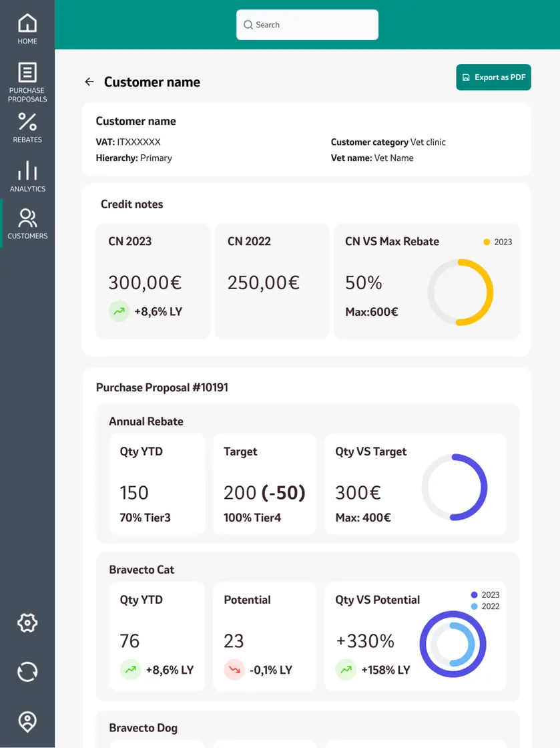Click the 300€ Qty VS Target value

coord(358,492)
